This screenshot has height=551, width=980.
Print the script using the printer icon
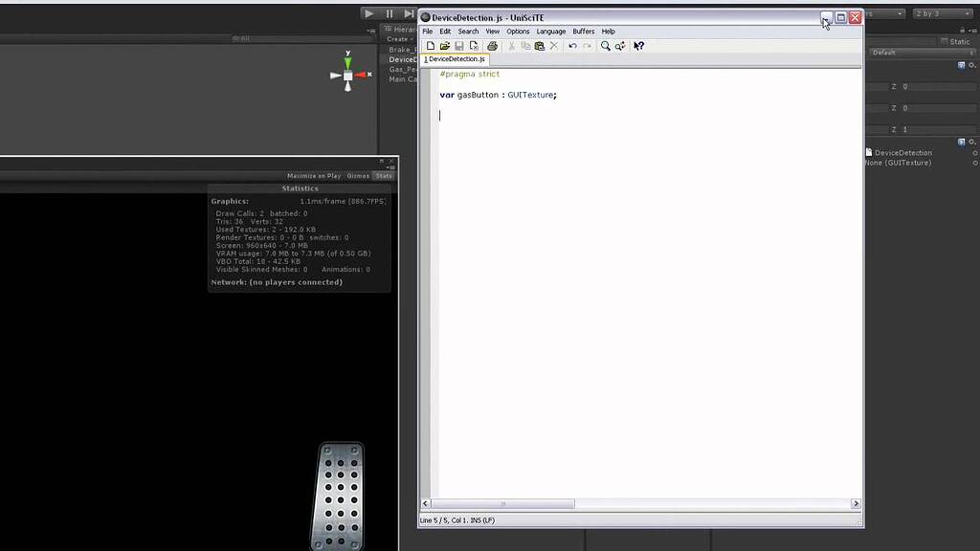[493, 45]
